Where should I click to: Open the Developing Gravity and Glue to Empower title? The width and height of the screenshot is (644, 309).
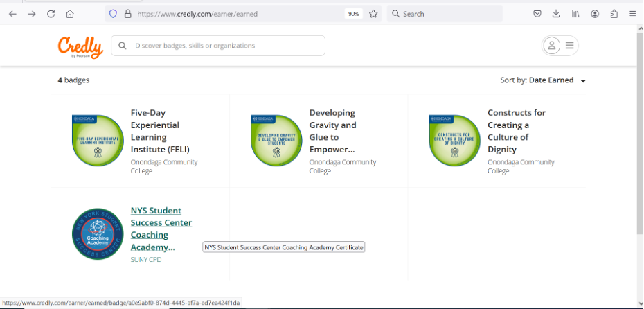coord(332,131)
